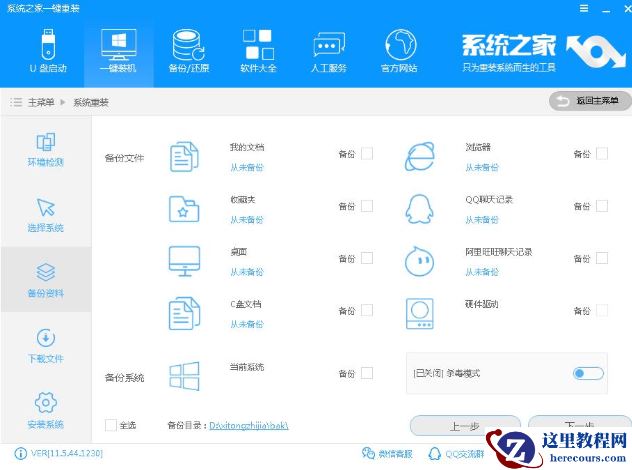
Task: Open the D:\xitongzhijia\bak\ backup directory link
Action: (249, 426)
